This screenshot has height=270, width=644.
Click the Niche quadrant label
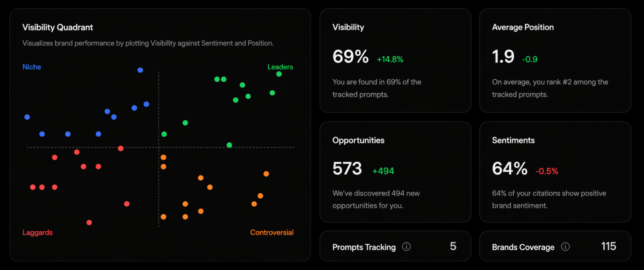(x=32, y=67)
